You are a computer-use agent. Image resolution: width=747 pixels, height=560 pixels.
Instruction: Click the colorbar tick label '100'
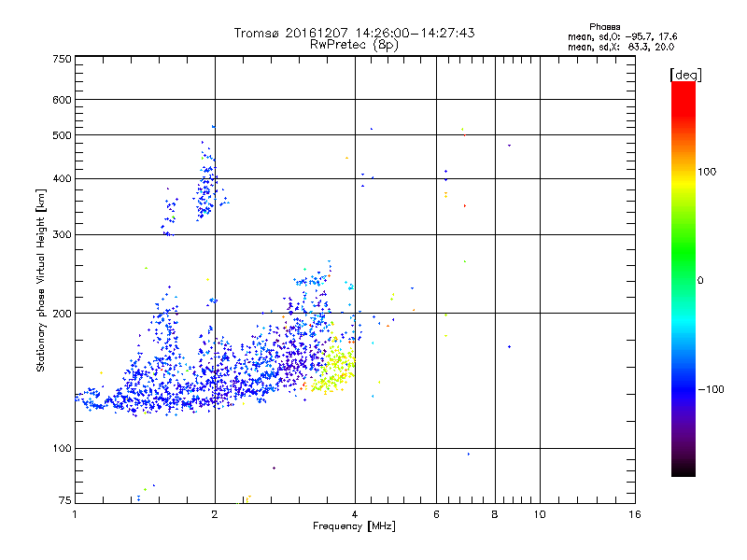tap(707, 172)
